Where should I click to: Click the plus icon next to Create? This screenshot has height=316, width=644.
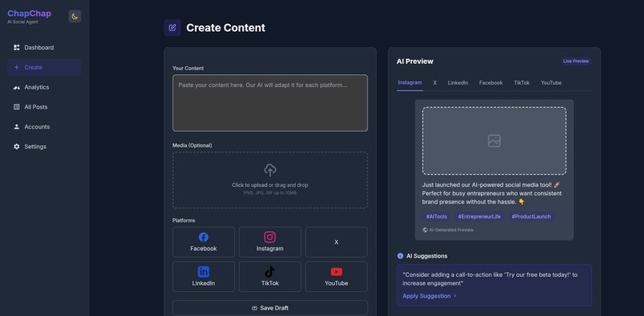(x=17, y=67)
